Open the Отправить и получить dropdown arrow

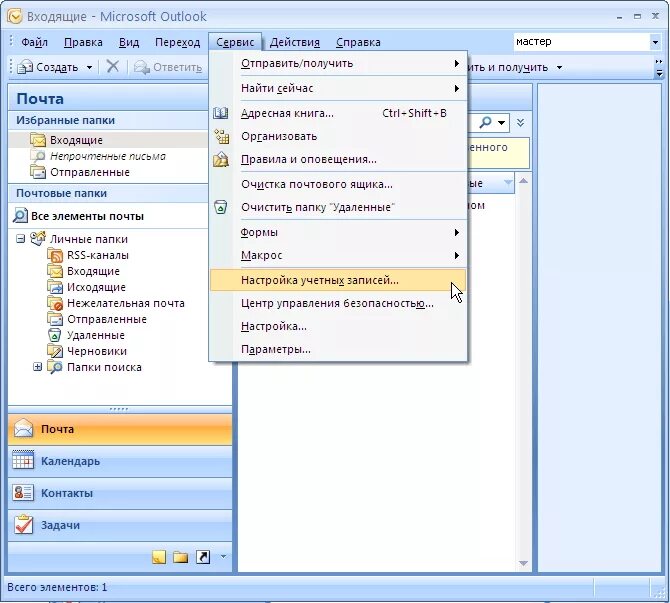pos(559,67)
